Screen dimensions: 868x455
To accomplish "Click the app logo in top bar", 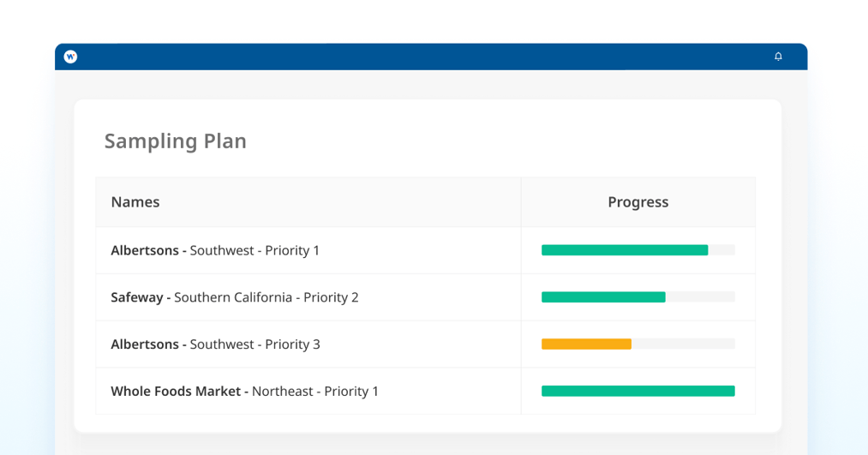I will 70,57.
